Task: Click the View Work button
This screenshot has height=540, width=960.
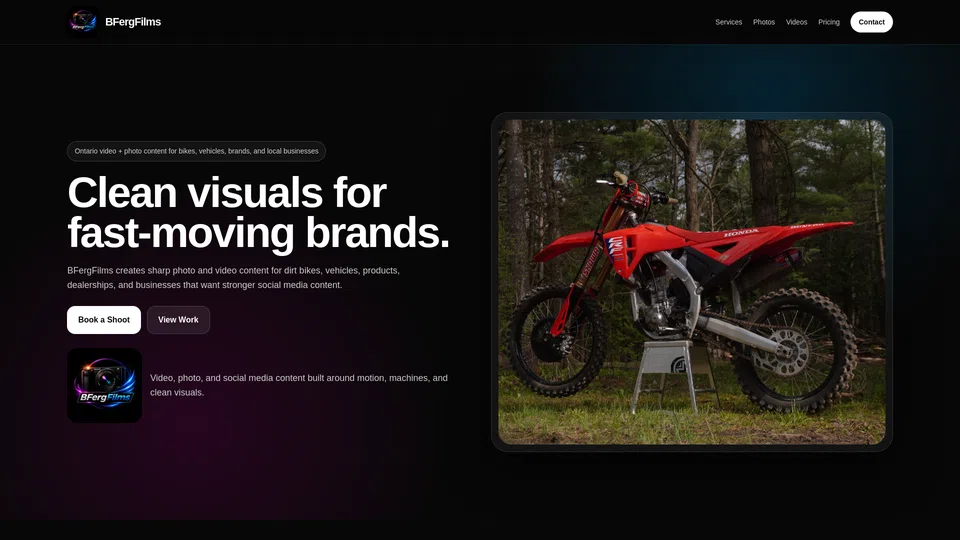Action: tap(178, 320)
